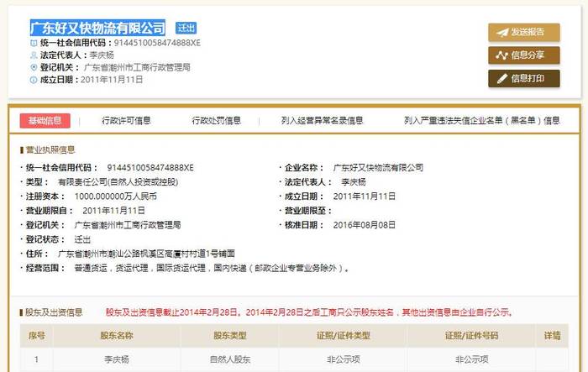Click the 详情 column header
The image size is (588, 372).
pos(552,335)
